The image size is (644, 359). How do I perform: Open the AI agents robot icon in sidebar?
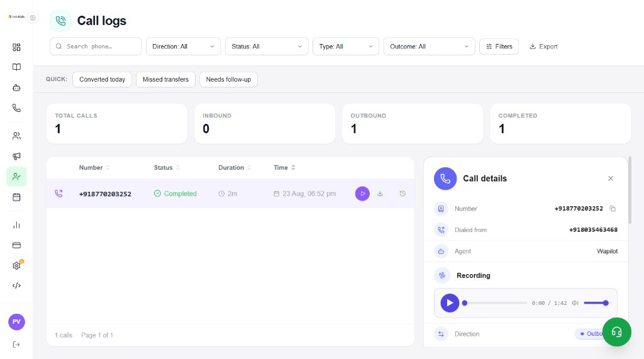(x=16, y=87)
